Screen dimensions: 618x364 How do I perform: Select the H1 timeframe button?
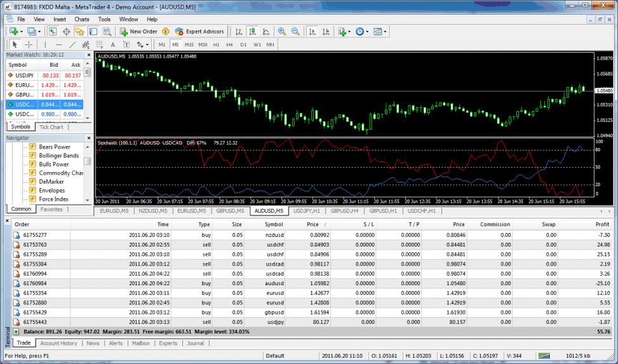pyautogui.click(x=217, y=44)
